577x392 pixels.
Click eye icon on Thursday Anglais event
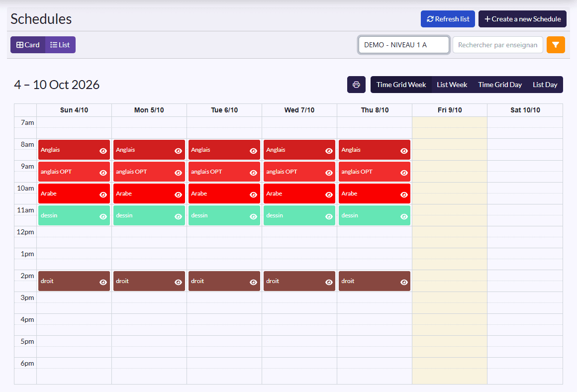tap(404, 151)
